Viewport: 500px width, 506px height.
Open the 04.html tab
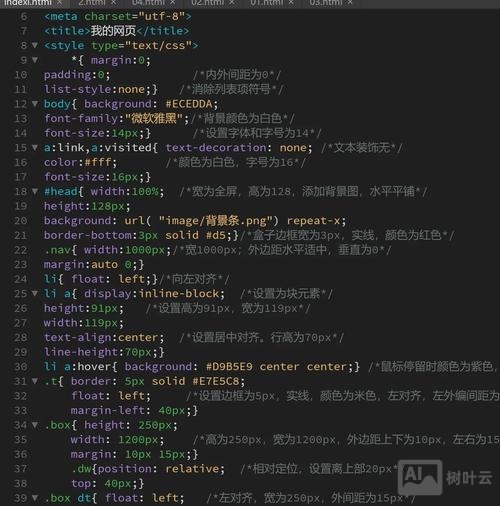point(148,3)
